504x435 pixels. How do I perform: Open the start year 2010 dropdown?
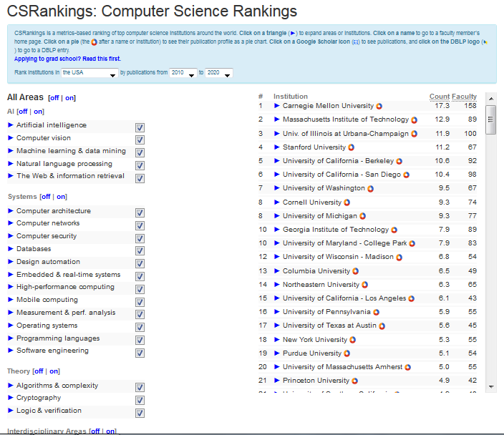click(x=183, y=73)
